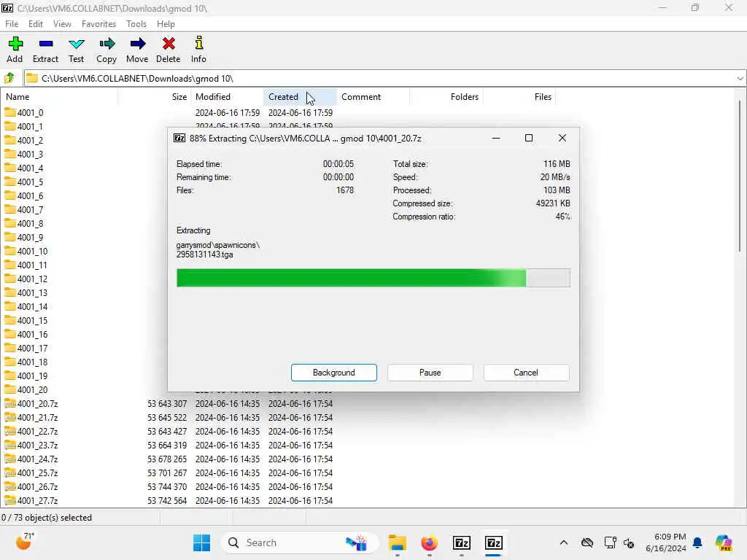Open weather widget showing 71°
Screen dimensions: 747x560
(x=24, y=542)
